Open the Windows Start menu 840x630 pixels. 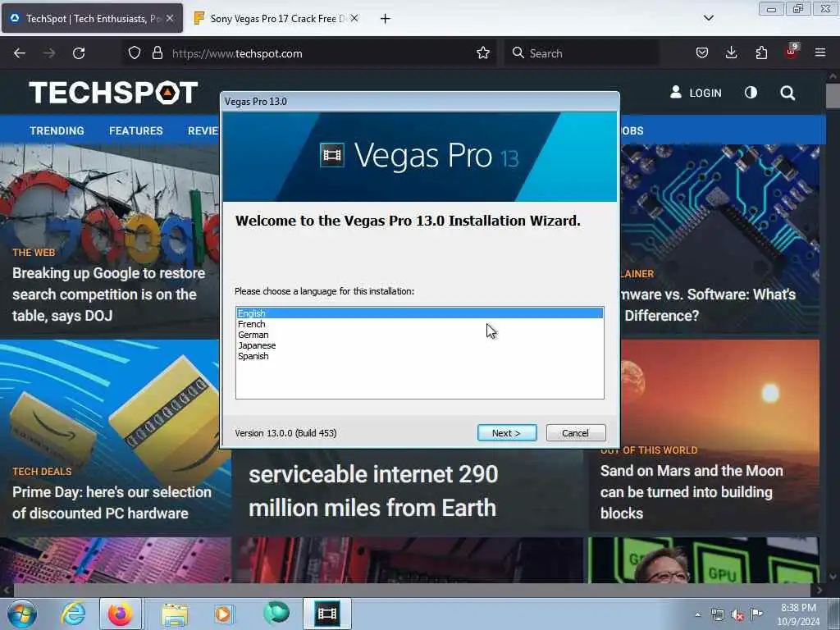22,614
